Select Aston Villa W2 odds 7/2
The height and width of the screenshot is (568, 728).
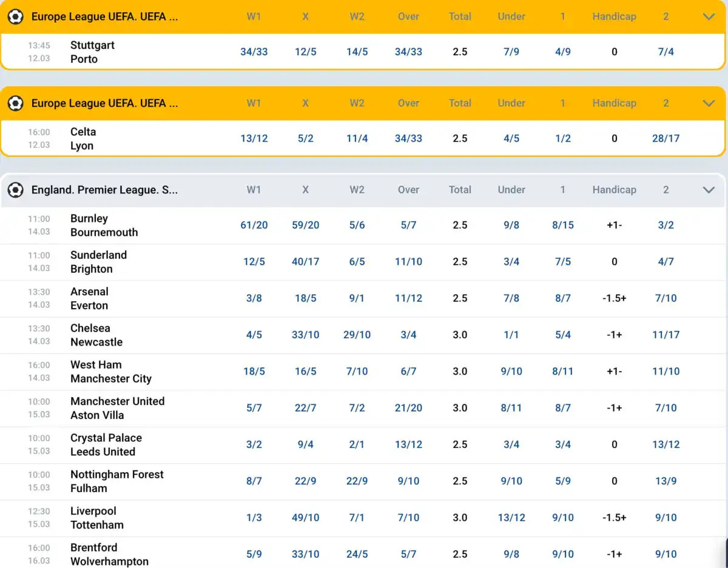pyautogui.click(x=357, y=407)
